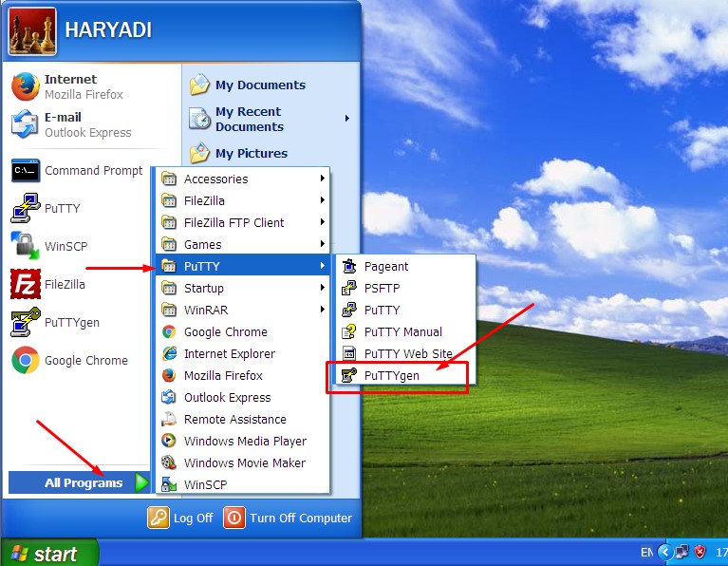Open PuTTYgen from the PuTTY submenu

point(391,375)
